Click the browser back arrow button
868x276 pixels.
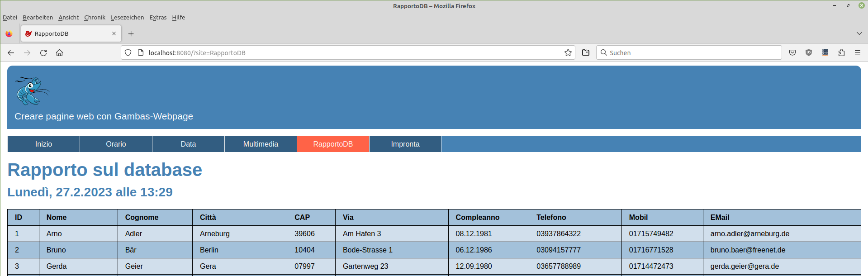11,53
